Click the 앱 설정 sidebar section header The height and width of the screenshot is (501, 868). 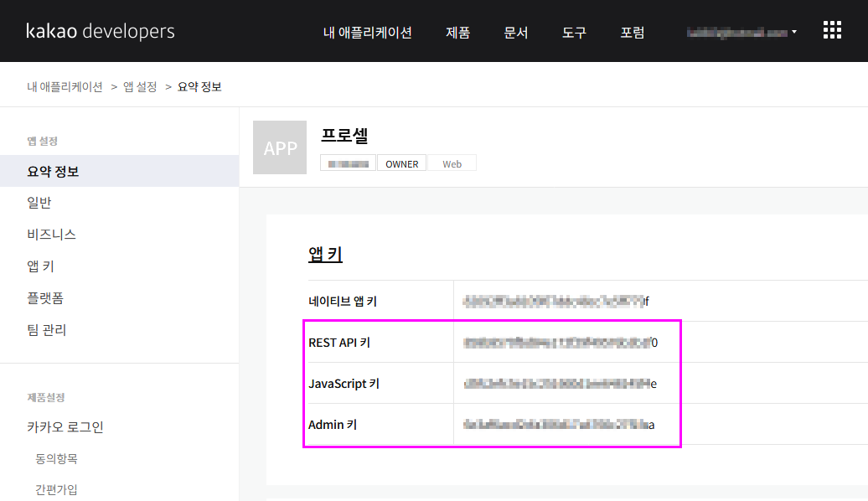point(43,141)
